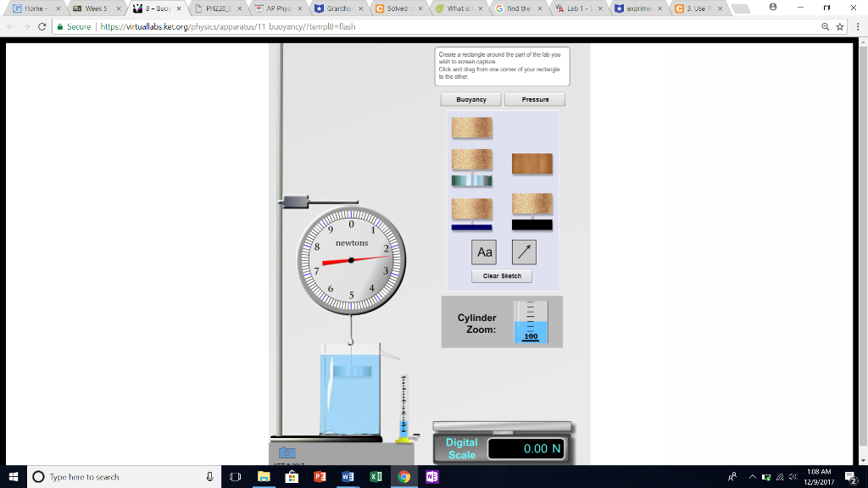Close the Week 5 tab
The image size is (868, 488).
tap(119, 8)
